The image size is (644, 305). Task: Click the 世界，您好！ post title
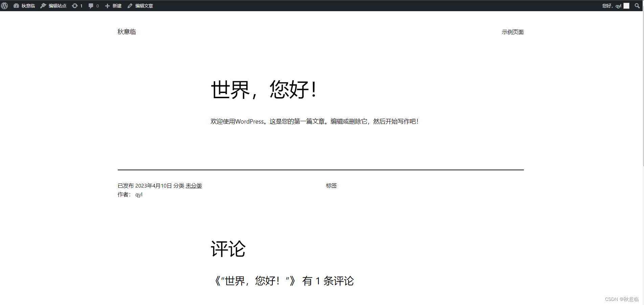pos(264,90)
